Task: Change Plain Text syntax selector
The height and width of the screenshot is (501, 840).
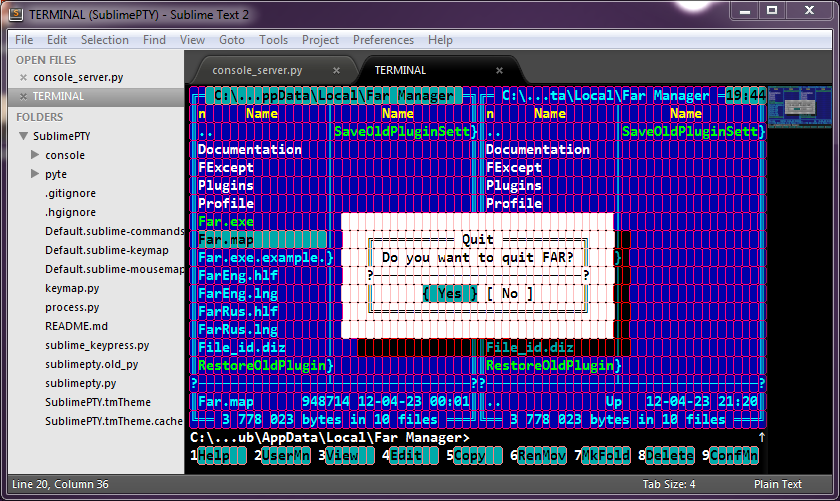Action: (x=777, y=484)
